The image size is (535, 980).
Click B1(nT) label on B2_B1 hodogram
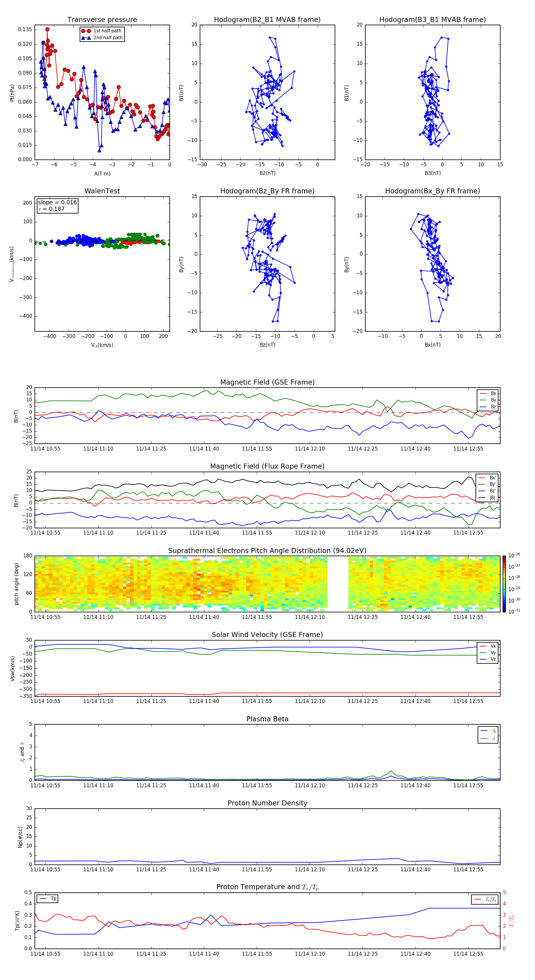click(181, 93)
